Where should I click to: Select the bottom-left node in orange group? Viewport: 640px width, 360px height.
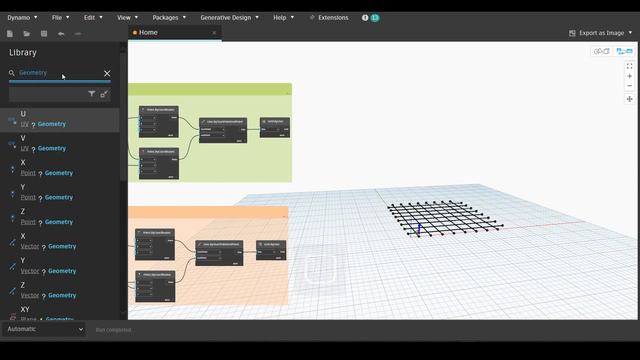(x=155, y=287)
